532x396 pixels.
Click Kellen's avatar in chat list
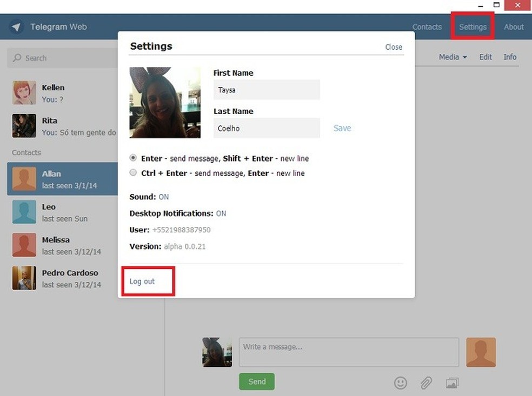point(24,92)
